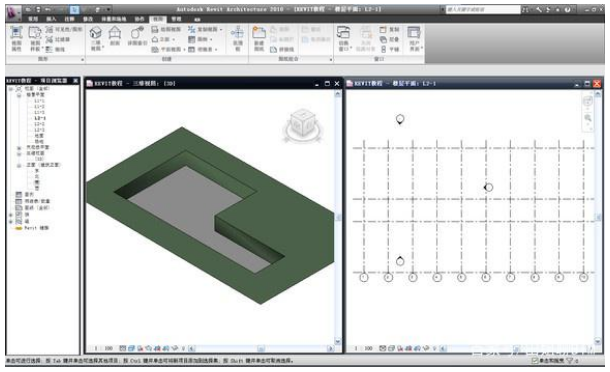Expand the Graphics panel dialog launcher arrow
Screen dimensions: 610x372
pyautogui.click(x=82, y=60)
